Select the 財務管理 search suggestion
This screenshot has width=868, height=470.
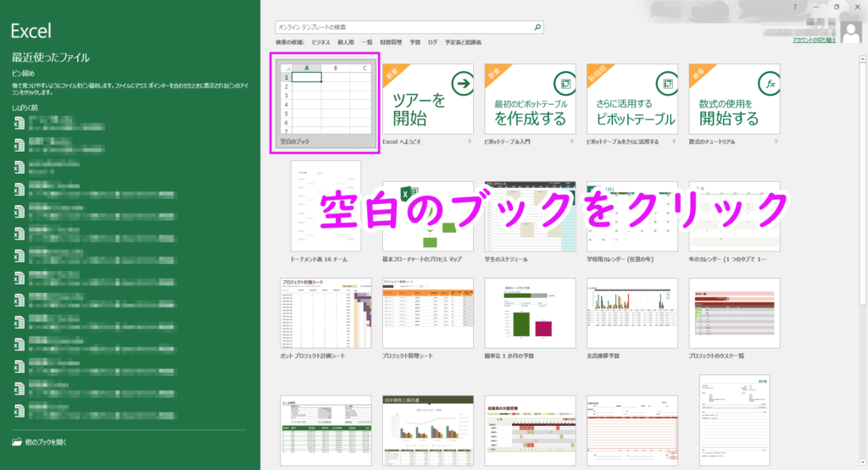[391, 42]
